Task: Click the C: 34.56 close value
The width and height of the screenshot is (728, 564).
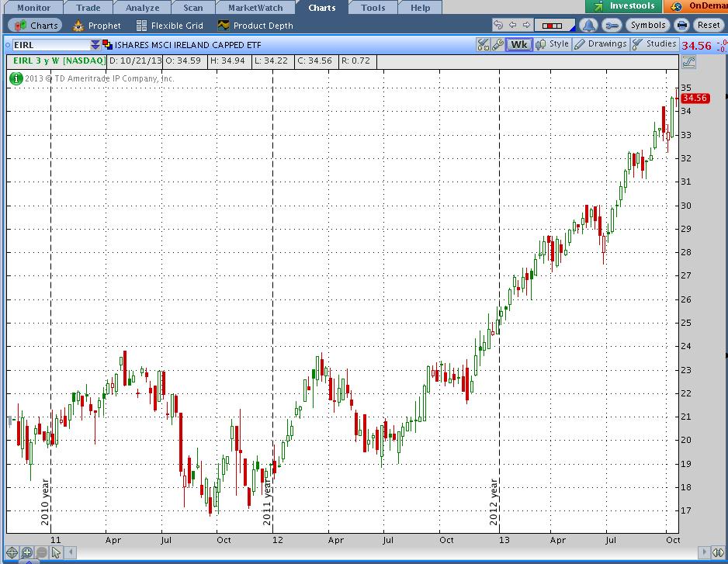Action: pyautogui.click(x=315, y=61)
